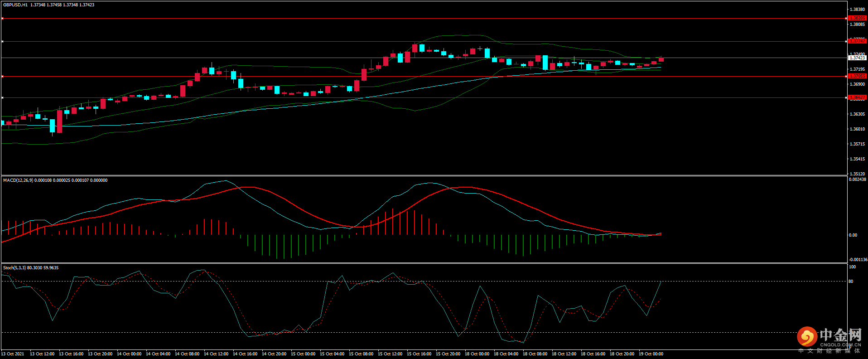This screenshot has height=359, width=868.
Task: Click the 1.38380 top price axis label
Action: tap(857, 10)
